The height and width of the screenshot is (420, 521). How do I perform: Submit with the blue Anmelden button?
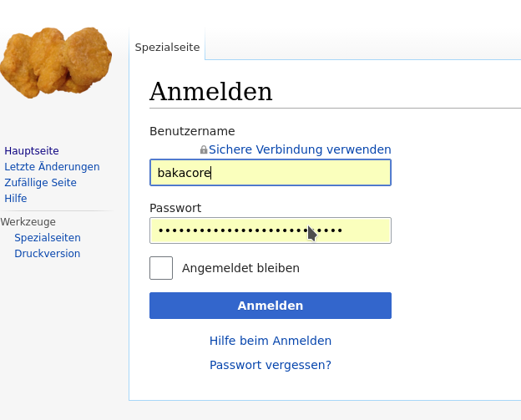(x=271, y=306)
